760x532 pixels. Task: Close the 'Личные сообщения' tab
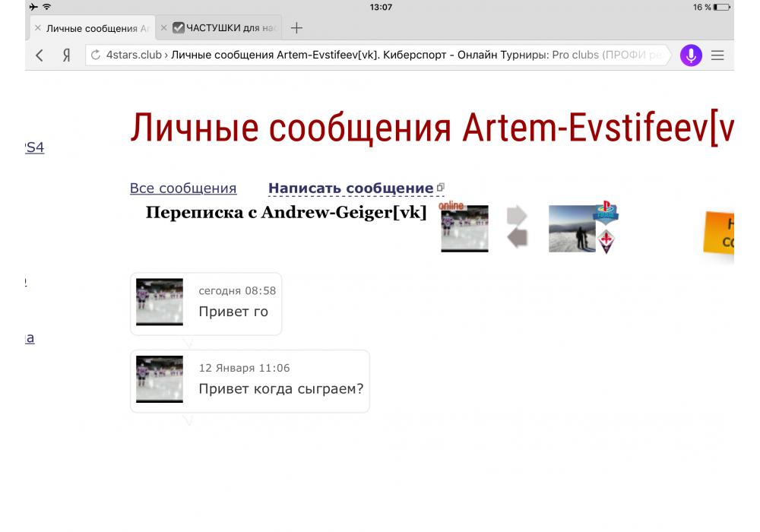(38, 29)
